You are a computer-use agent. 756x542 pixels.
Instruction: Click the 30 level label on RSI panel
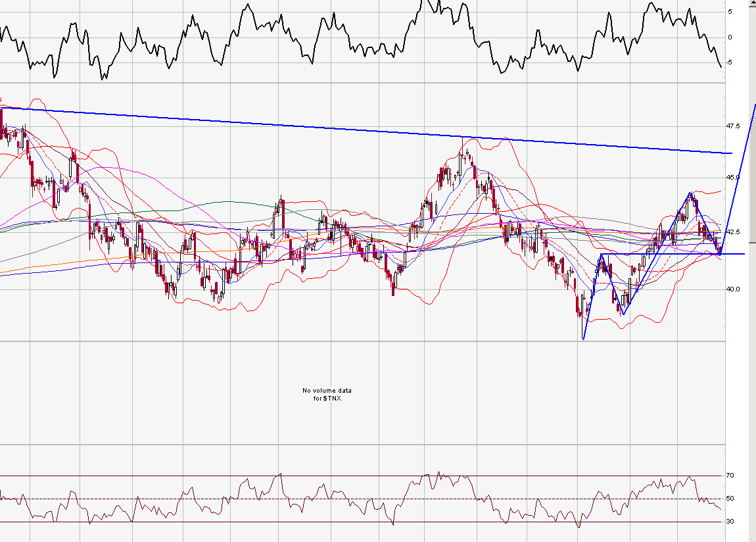coord(730,521)
